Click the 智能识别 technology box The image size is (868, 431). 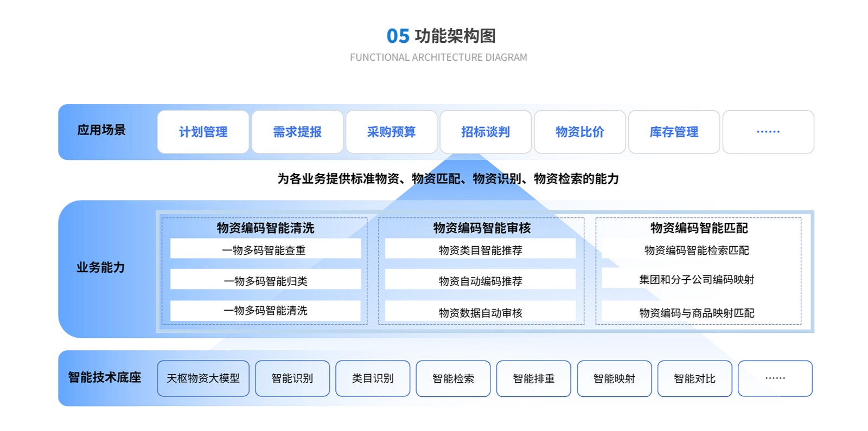(292, 378)
